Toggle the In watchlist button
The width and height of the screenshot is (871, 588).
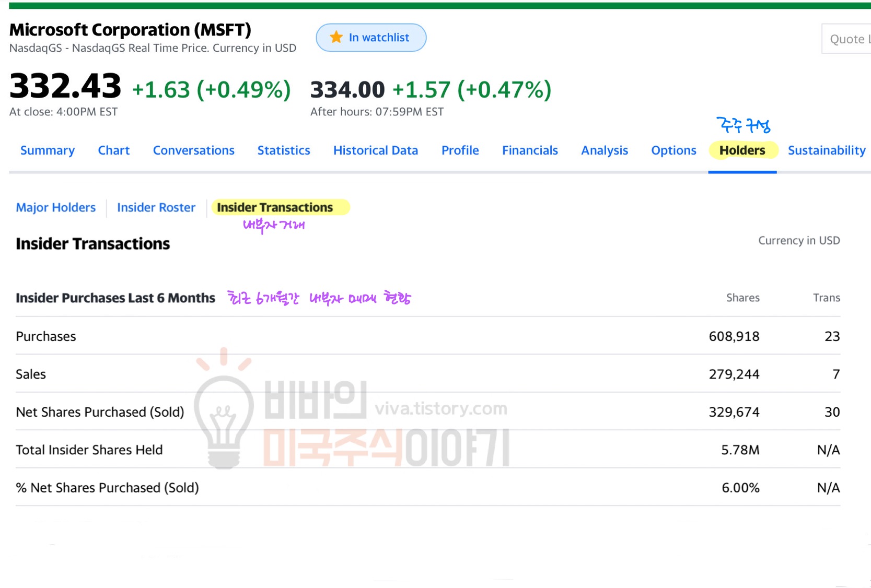click(371, 38)
